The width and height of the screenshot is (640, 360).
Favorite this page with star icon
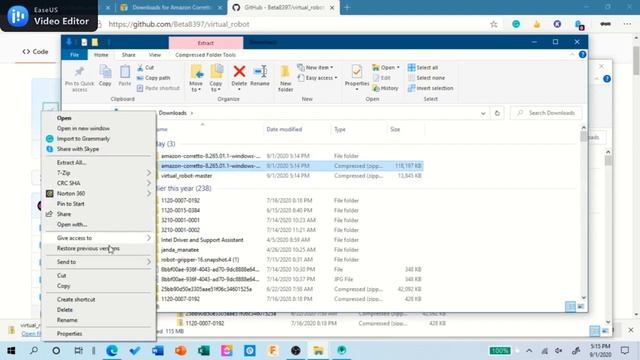[494, 24]
